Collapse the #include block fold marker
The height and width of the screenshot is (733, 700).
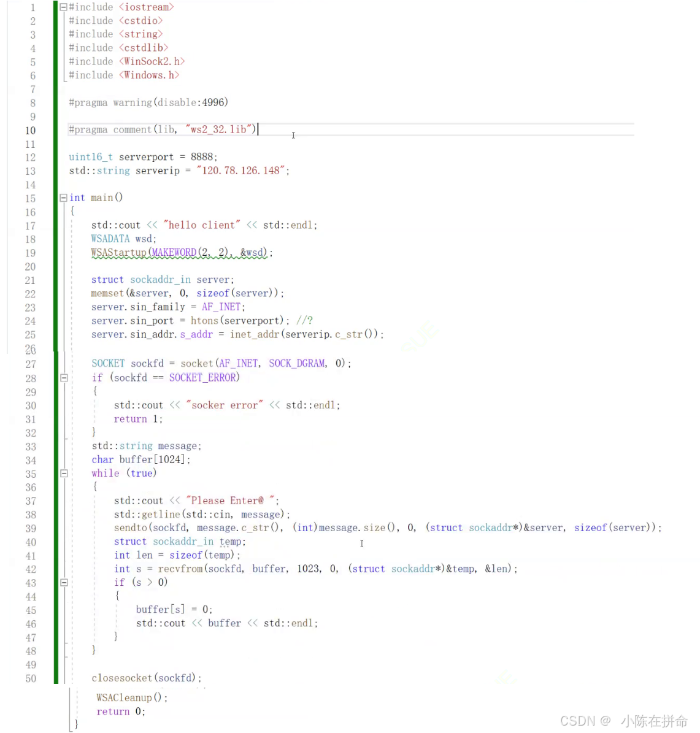[x=64, y=7]
